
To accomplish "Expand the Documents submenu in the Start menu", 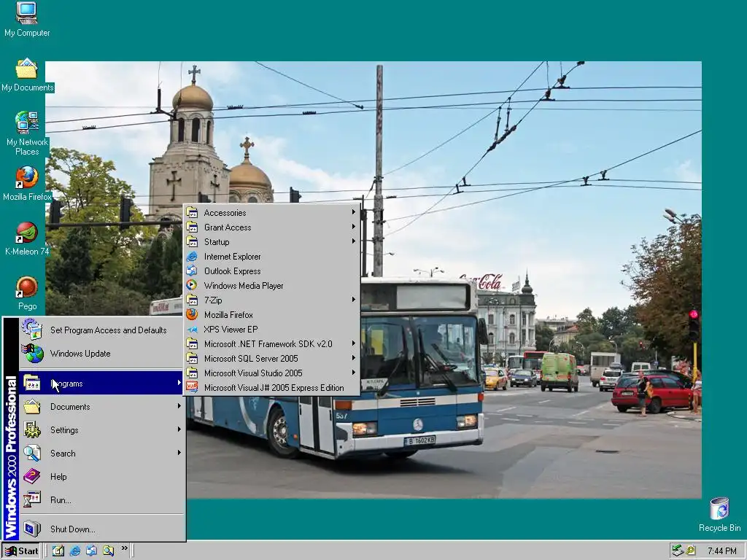I will [x=101, y=406].
